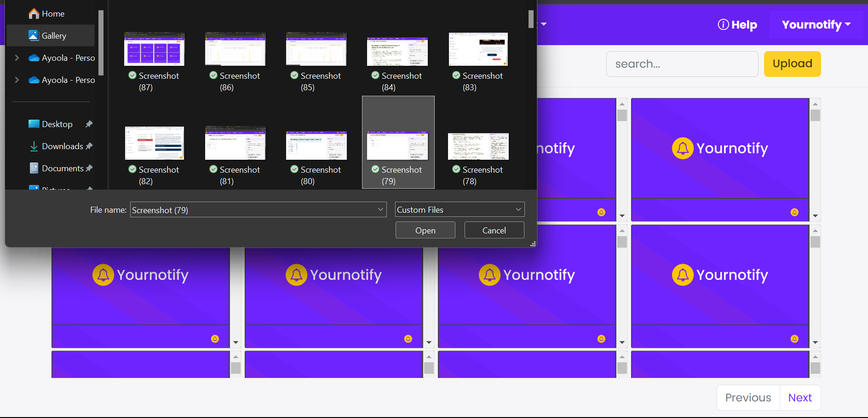Click the small bell badge under top right card

coord(794,212)
